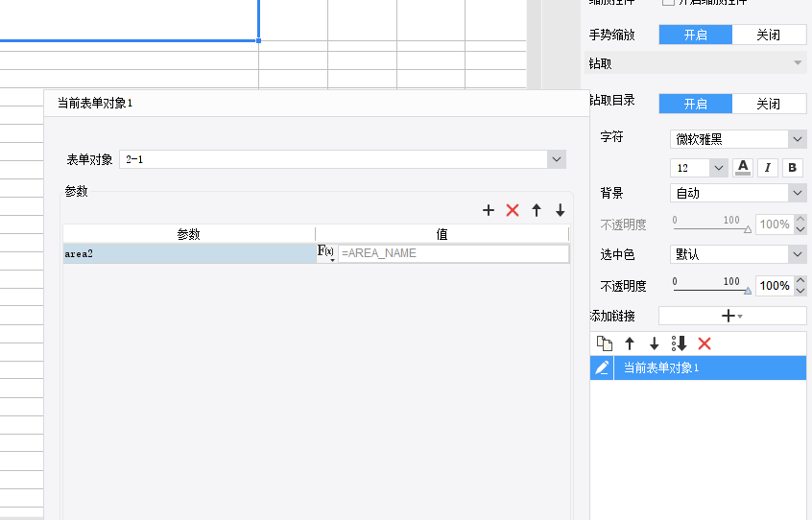The height and width of the screenshot is (520, 812).
Task: Sort links with the sort icon
Action: (679, 343)
